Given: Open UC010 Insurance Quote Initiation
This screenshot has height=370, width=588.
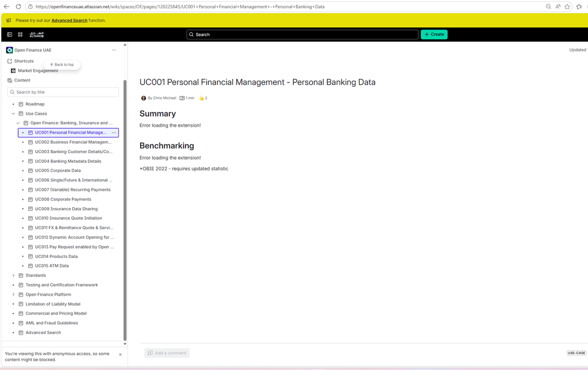Looking at the screenshot, I should [x=68, y=218].
